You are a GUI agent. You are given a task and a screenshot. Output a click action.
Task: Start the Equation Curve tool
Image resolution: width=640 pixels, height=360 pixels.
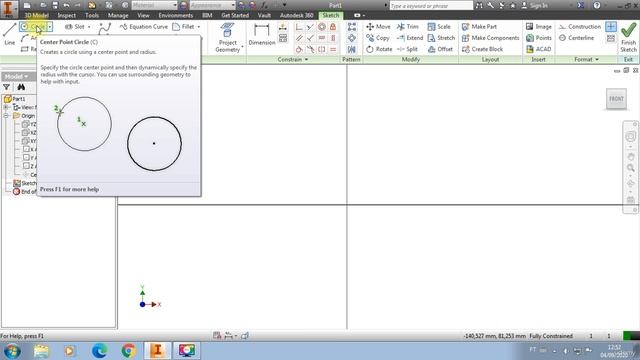(x=144, y=27)
